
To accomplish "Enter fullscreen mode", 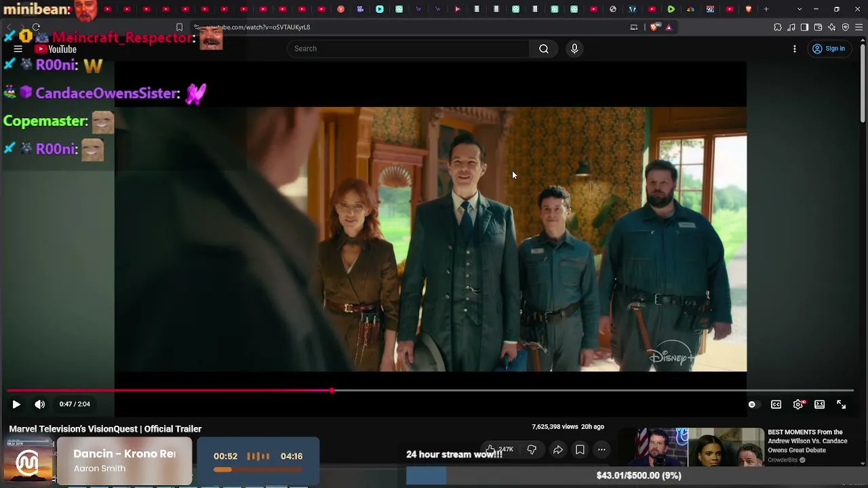I will 841,405.
